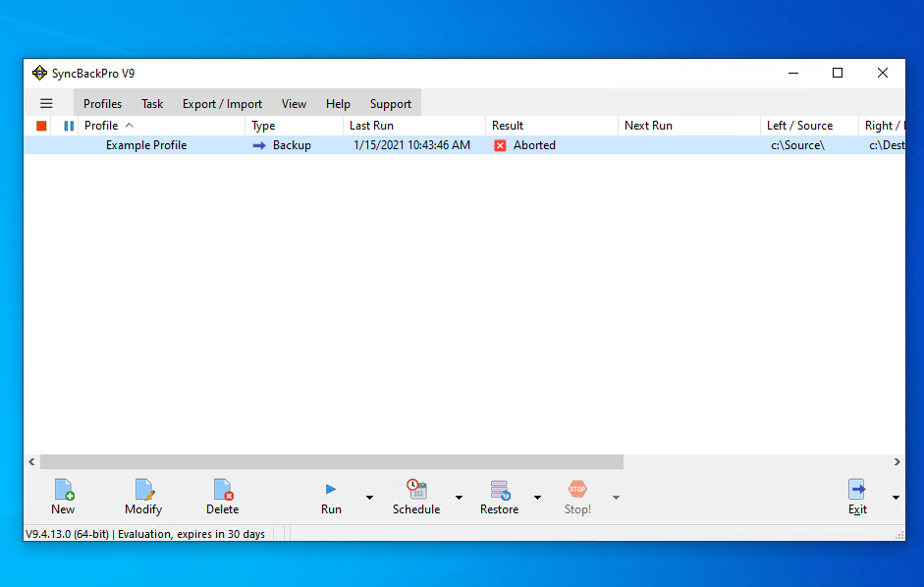Expand the Run dropdown arrow
924x587 pixels.
(x=369, y=498)
